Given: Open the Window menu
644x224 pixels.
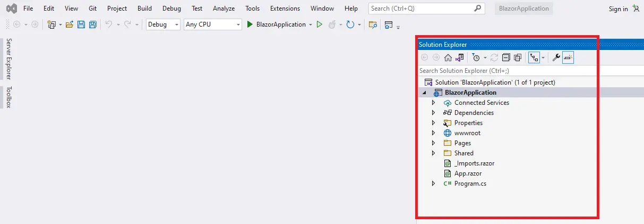Looking at the screenshot, I should pos(322,9).
